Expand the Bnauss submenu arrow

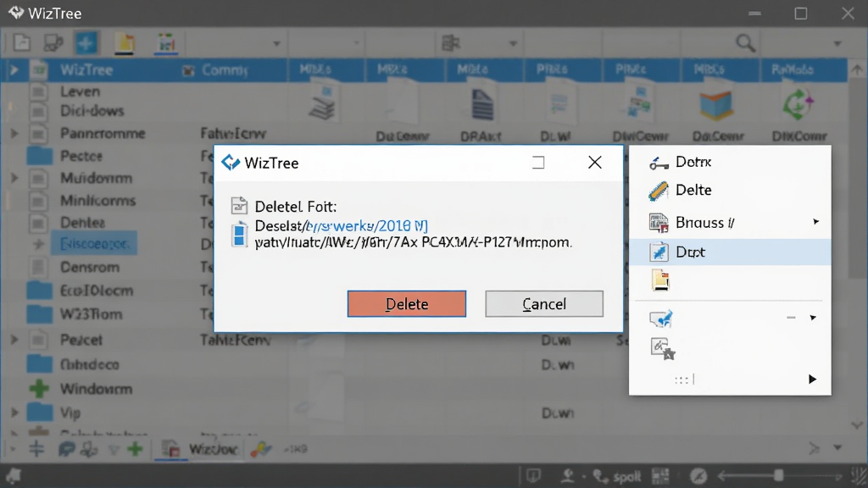815,222
